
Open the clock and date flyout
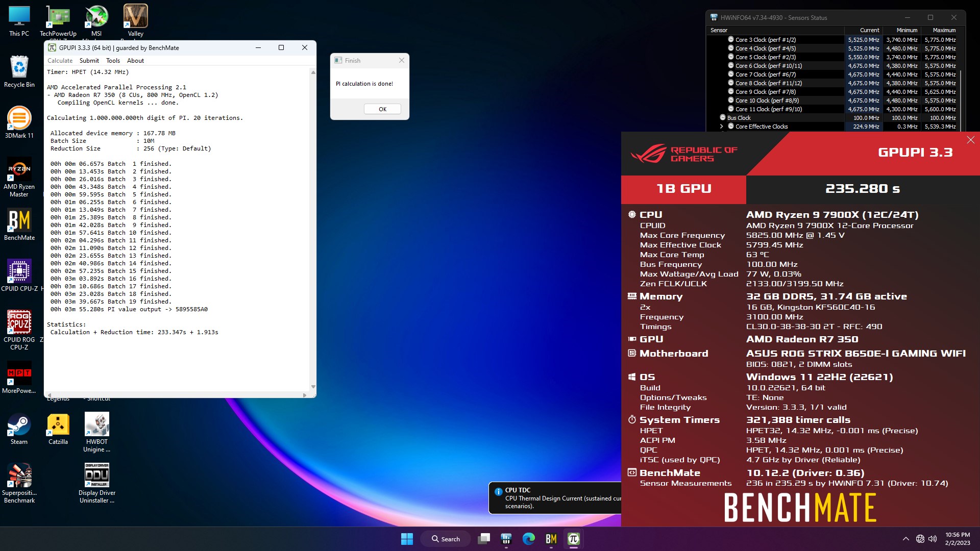tap(958, 539)
